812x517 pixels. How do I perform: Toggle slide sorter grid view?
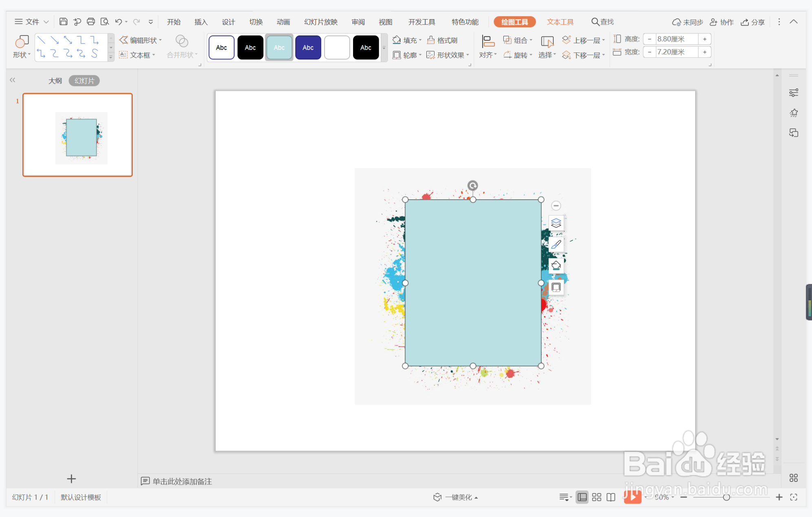pyautogui.click(x=597, y=497)
